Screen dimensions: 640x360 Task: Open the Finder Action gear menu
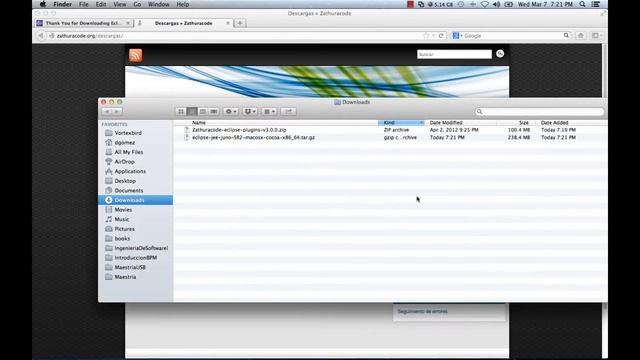click(231, 111)
